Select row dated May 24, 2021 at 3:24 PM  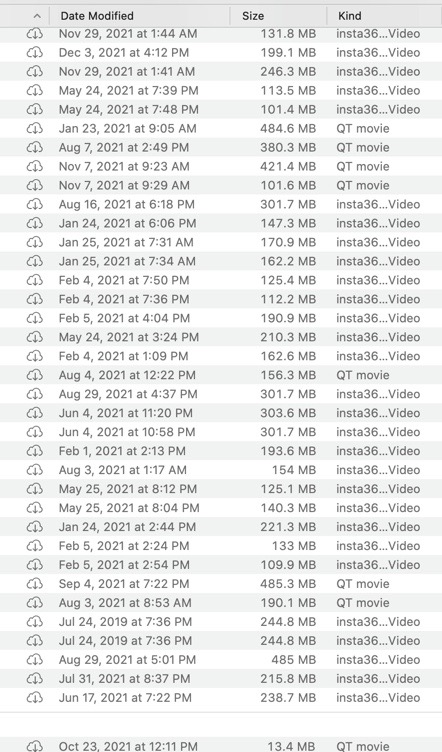(x=221, y=337)
